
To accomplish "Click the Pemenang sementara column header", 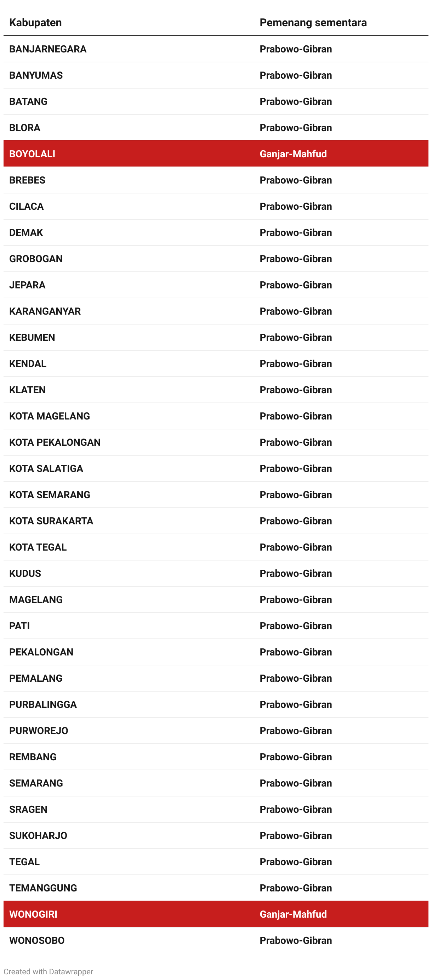I will [x=313, y=23].
